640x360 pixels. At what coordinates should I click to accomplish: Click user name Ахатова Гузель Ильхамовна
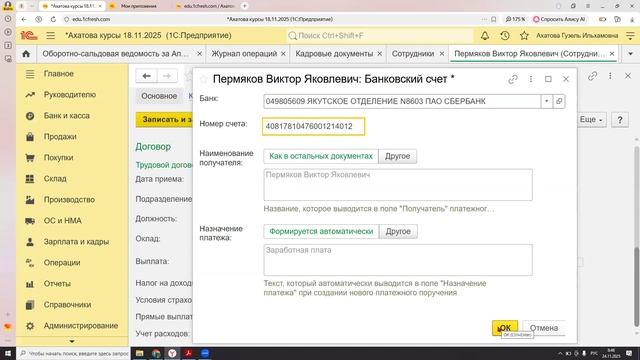577,36
